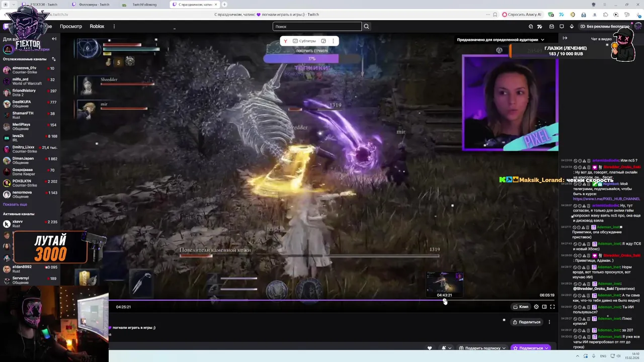
Task: Collapse chat with the arrow icon
Action: point(565,38)
